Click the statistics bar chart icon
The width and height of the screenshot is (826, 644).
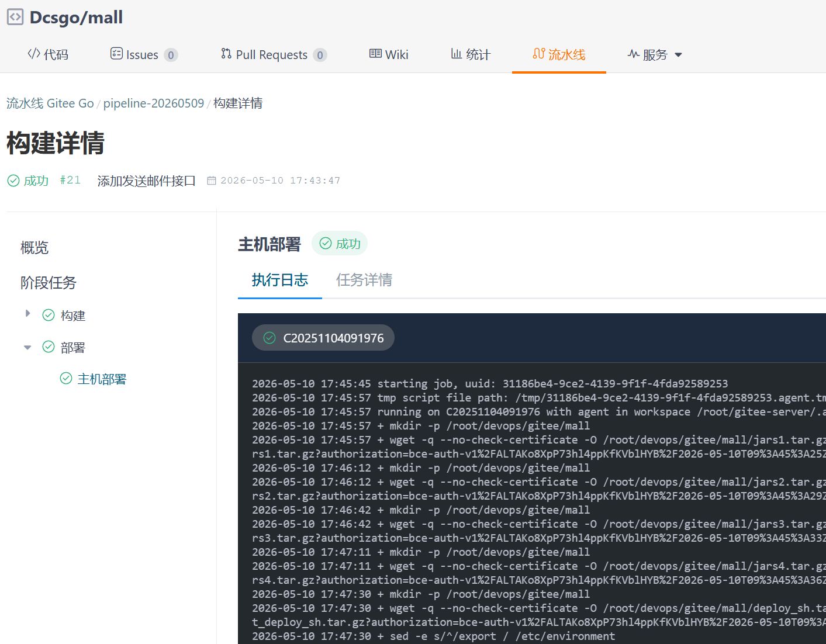pos(457,54)
